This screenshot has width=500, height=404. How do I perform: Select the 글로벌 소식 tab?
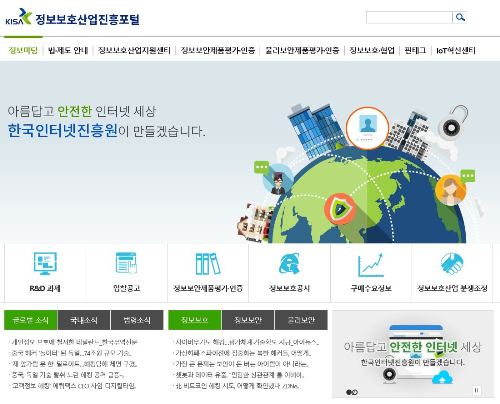point(31,320)
